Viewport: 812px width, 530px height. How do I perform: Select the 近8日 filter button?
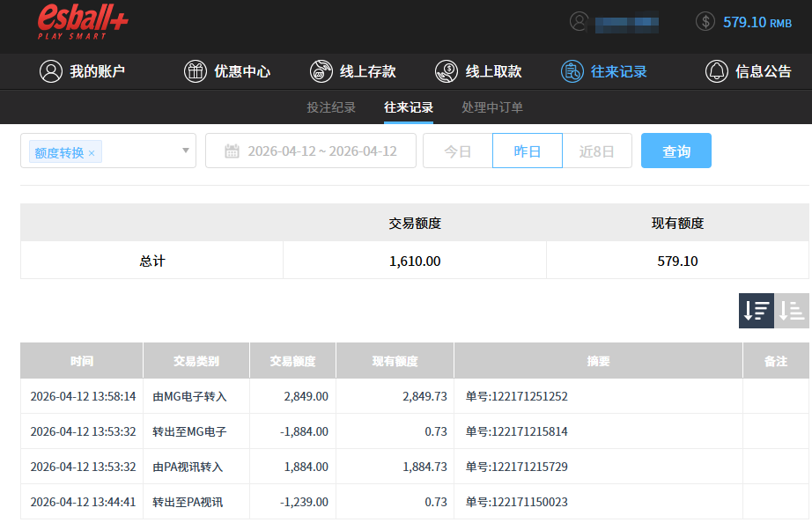pos(596,151)
